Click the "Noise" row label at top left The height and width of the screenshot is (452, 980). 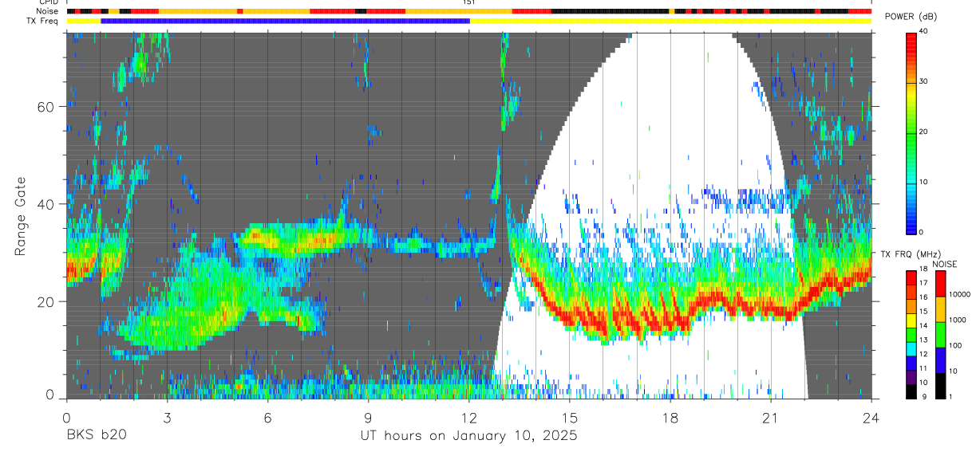[x=47, y=11]
